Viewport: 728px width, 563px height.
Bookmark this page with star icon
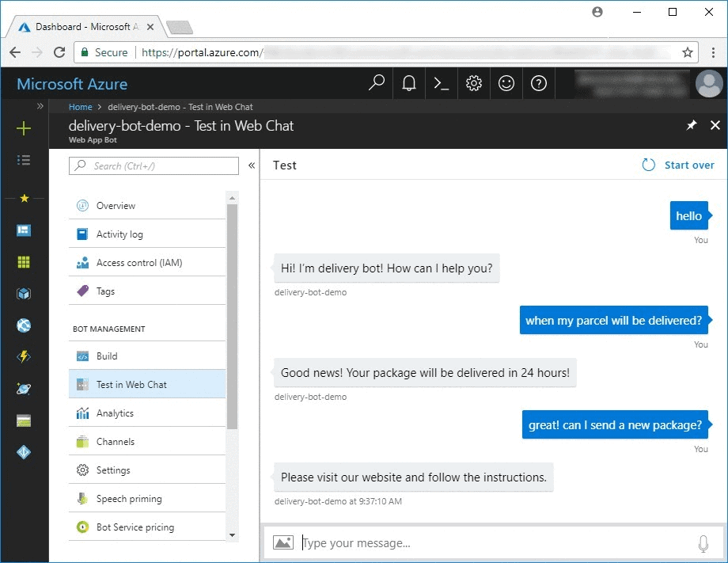(688, 52)
